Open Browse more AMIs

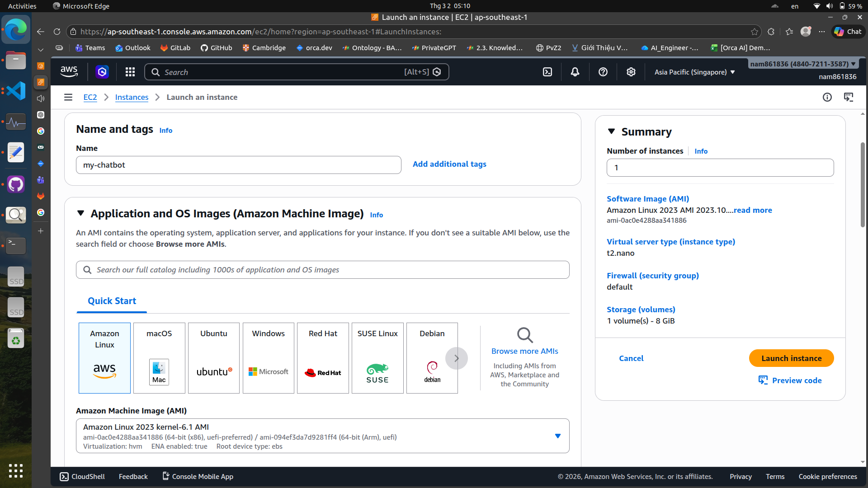pos(524,351)
